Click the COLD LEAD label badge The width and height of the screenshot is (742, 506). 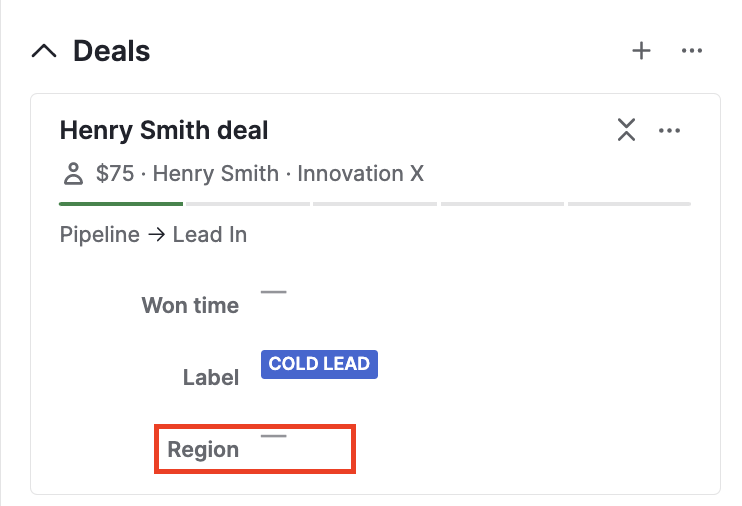coord(319,364)
